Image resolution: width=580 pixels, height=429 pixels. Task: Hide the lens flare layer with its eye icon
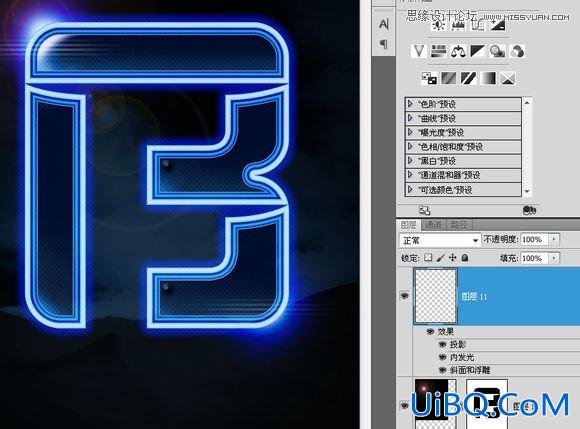click(x=404, y=405)
